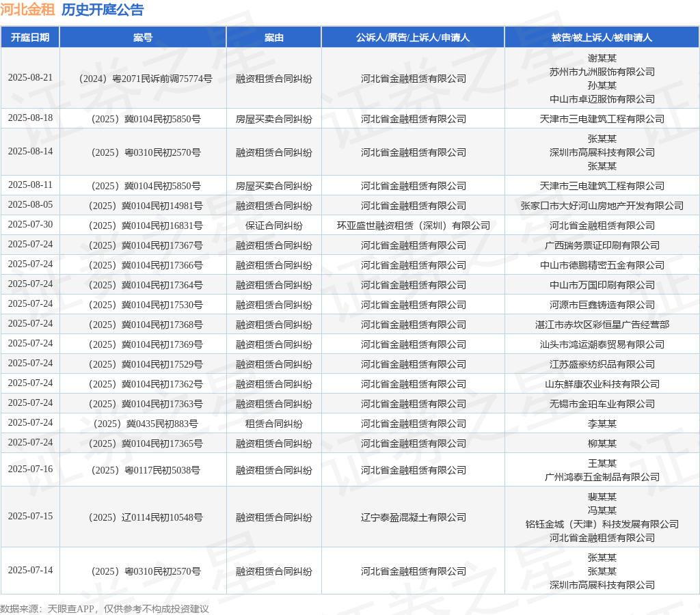The height and width of the screenshot is (615, 700).
Task: Click the 被告/被上诉人/被申请人 column header
Action: pos(602,38)
